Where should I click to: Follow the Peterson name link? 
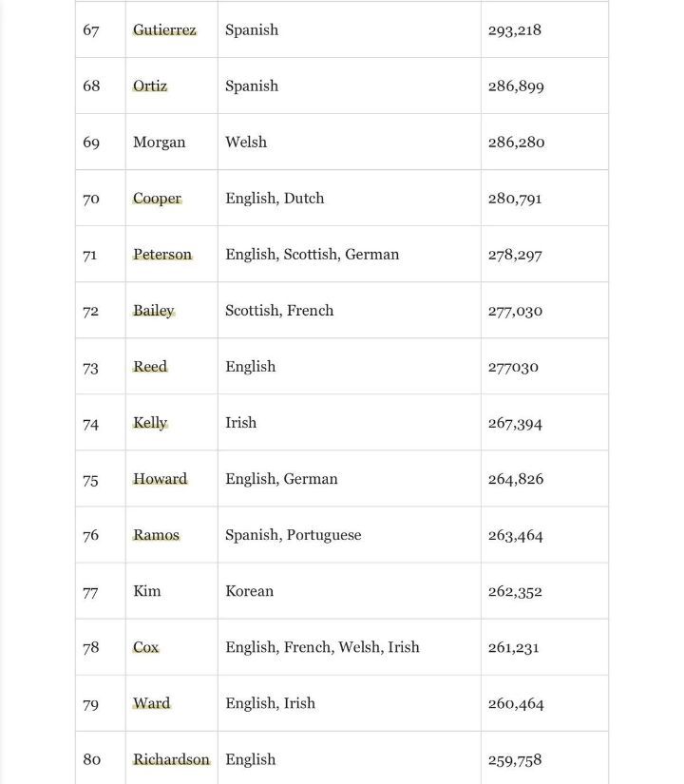pyautogui.click(x=162, y=255)
